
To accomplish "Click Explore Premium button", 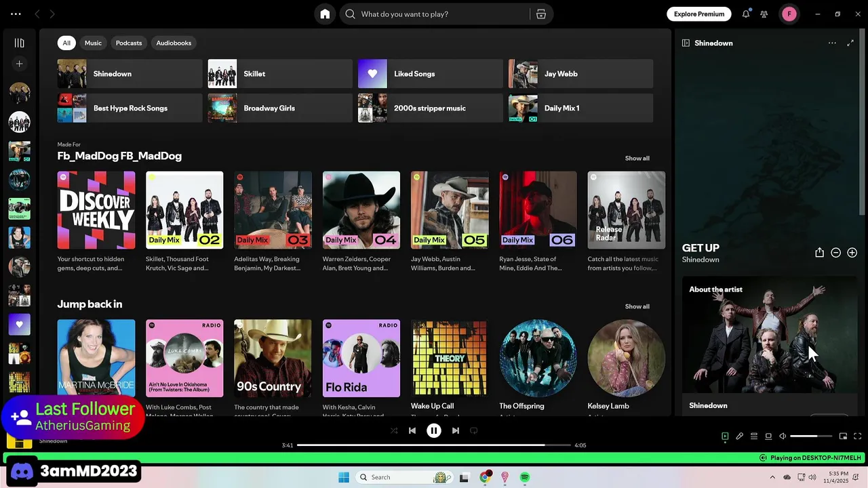I will [x=698, y=14].
